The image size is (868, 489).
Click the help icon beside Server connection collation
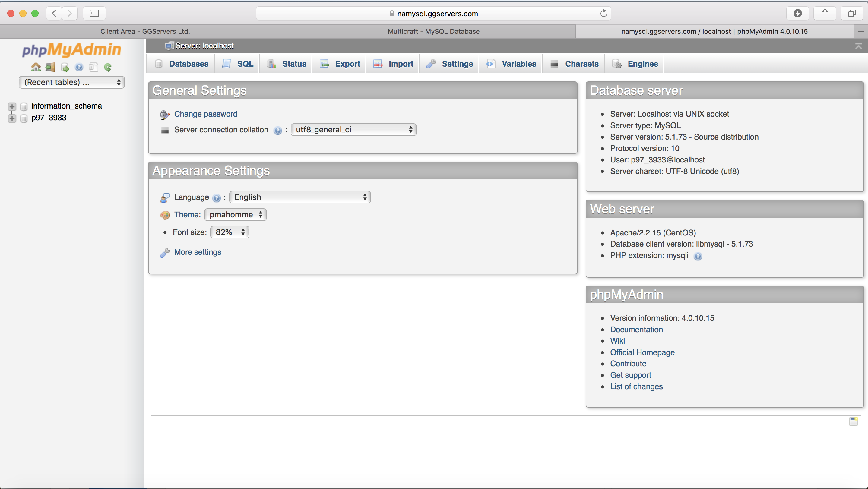click(278, 130)
